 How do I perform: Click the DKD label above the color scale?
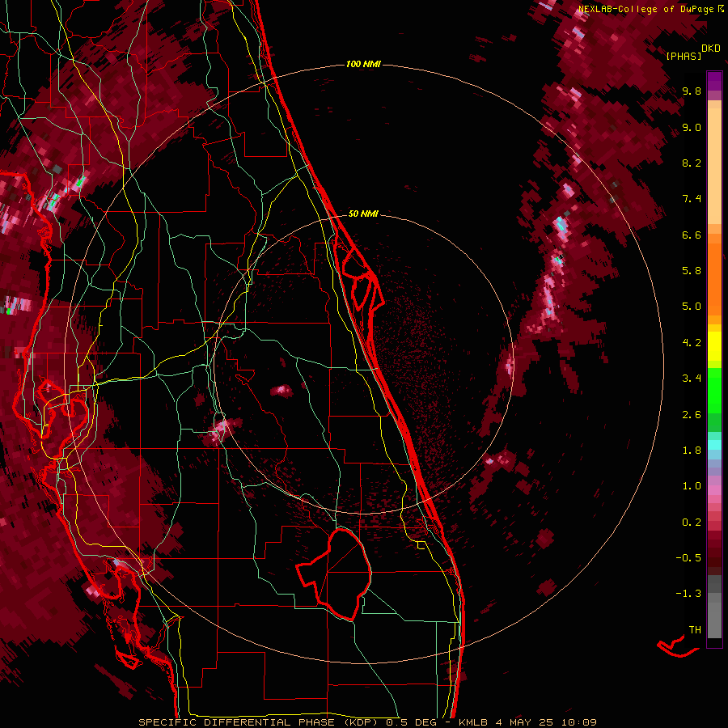click(711, 49)
